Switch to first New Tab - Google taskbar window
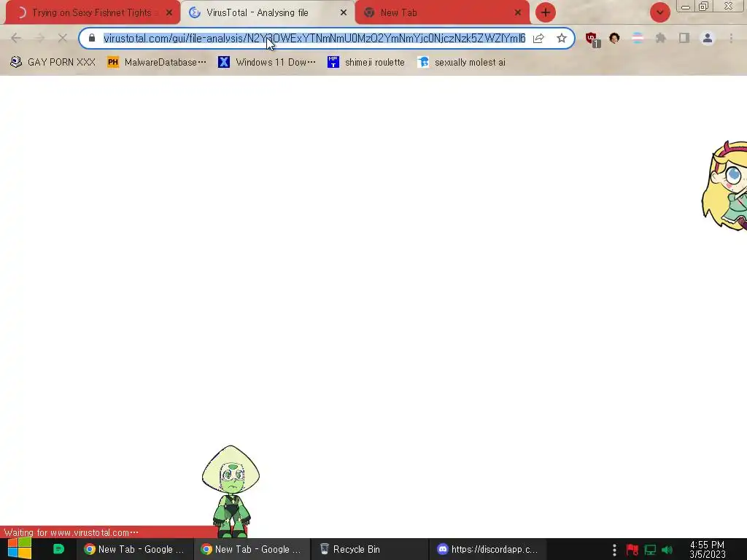747x560 pixels. [134, 549]
